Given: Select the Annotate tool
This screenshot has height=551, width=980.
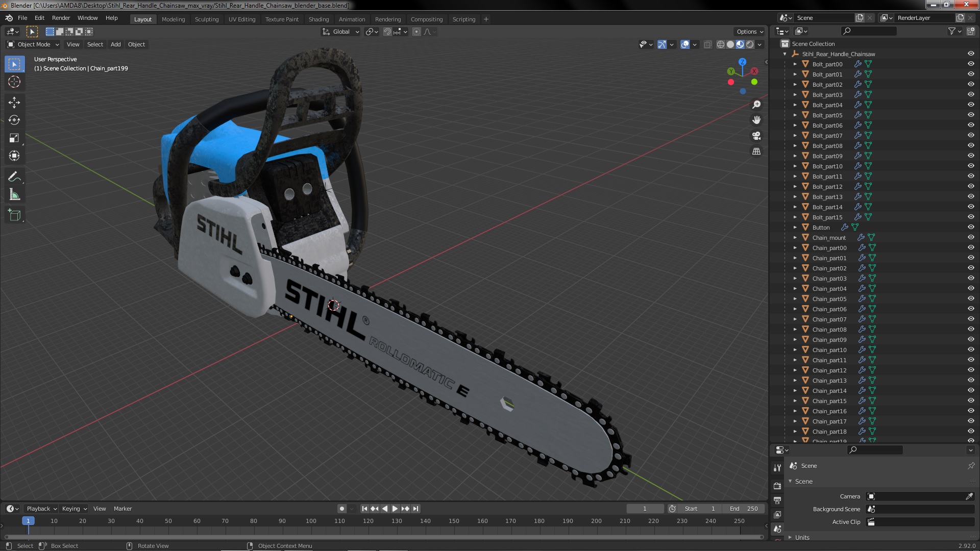Looking at the screenshot, I should pos(14,177).
